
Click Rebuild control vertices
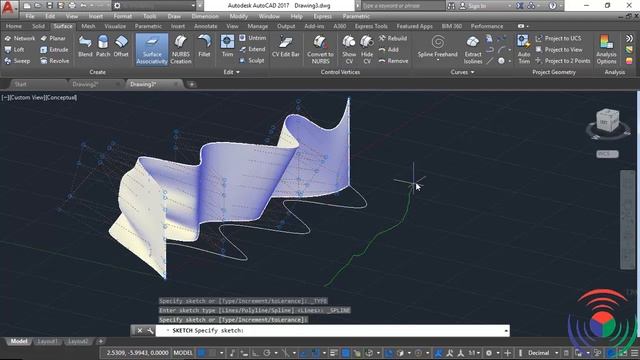(x=392, y=38)
